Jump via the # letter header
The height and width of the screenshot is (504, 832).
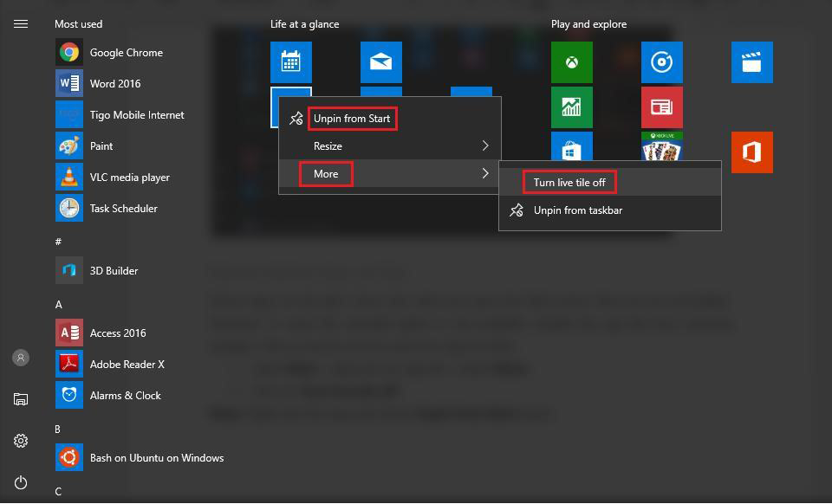[58, 242]
